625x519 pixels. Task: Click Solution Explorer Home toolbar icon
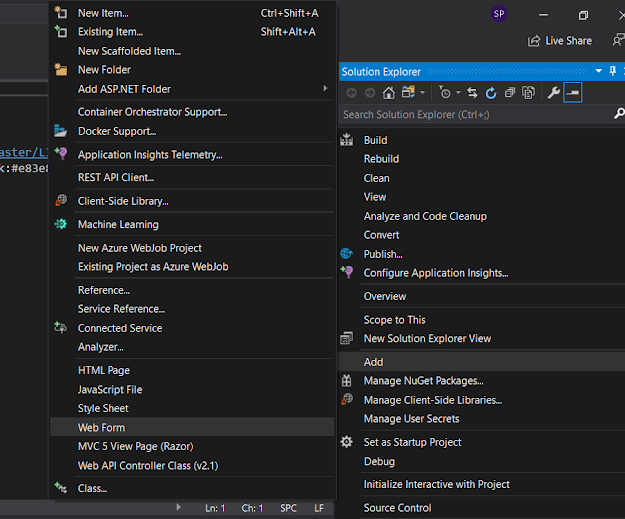(x=389, y=93)
